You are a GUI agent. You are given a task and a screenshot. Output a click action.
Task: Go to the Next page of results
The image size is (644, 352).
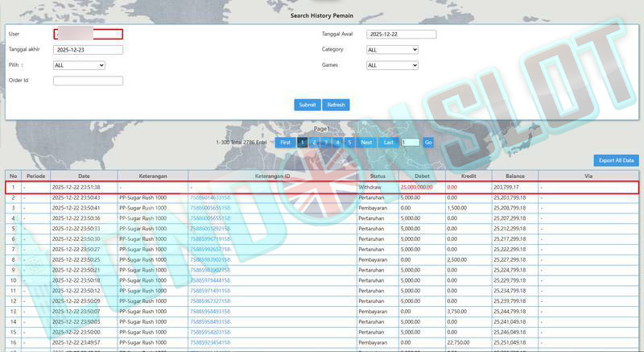pyautogui.click(x=366, y=143)
